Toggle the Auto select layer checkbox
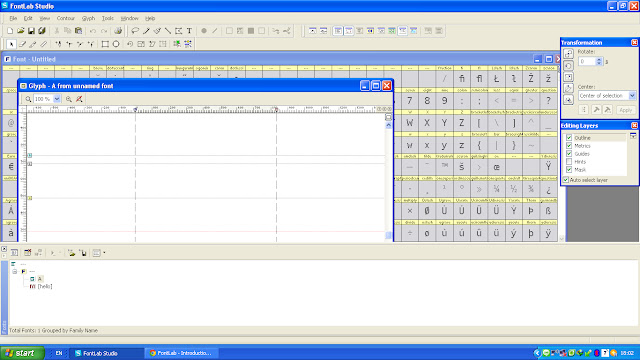Viewport: 640px width, 360px height. [x=566, y=180]
